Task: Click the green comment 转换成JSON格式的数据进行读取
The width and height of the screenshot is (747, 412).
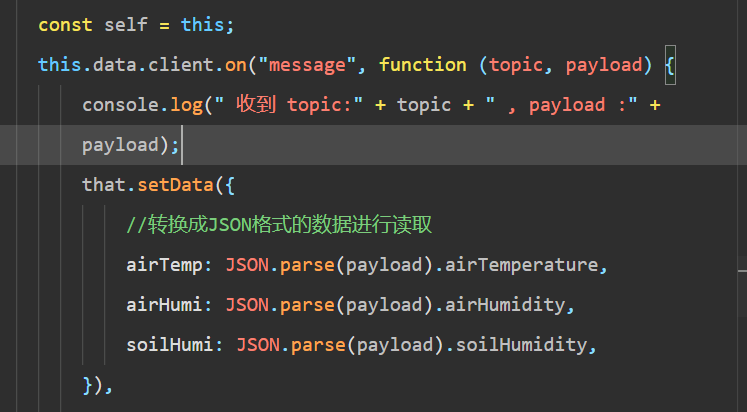Action: click(279, 224)
